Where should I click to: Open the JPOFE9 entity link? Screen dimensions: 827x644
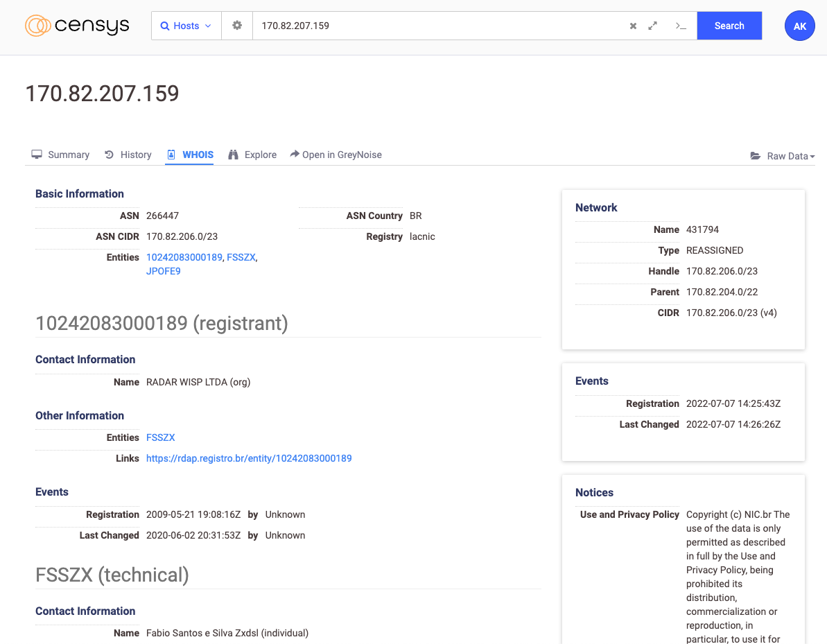coord(163,271)
